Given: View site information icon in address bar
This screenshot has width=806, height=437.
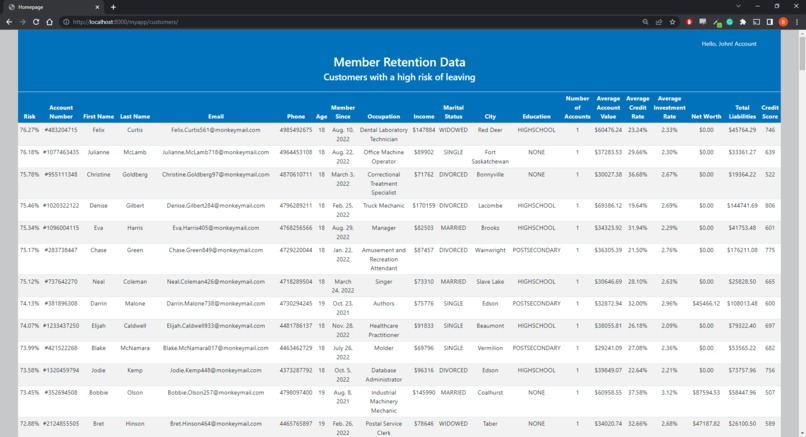Looking at the screenshot, I should point(66,22).
